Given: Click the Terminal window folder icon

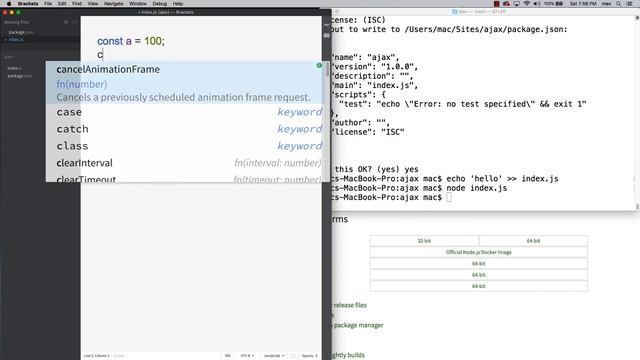Looking at the screenshot, I should [x=455, y=12].
